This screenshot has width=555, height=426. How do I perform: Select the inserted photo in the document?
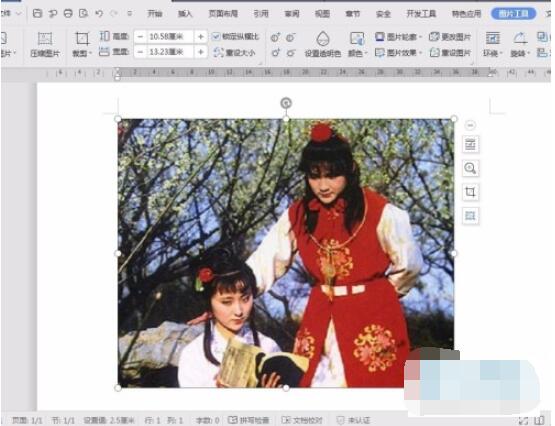point(286,253)
